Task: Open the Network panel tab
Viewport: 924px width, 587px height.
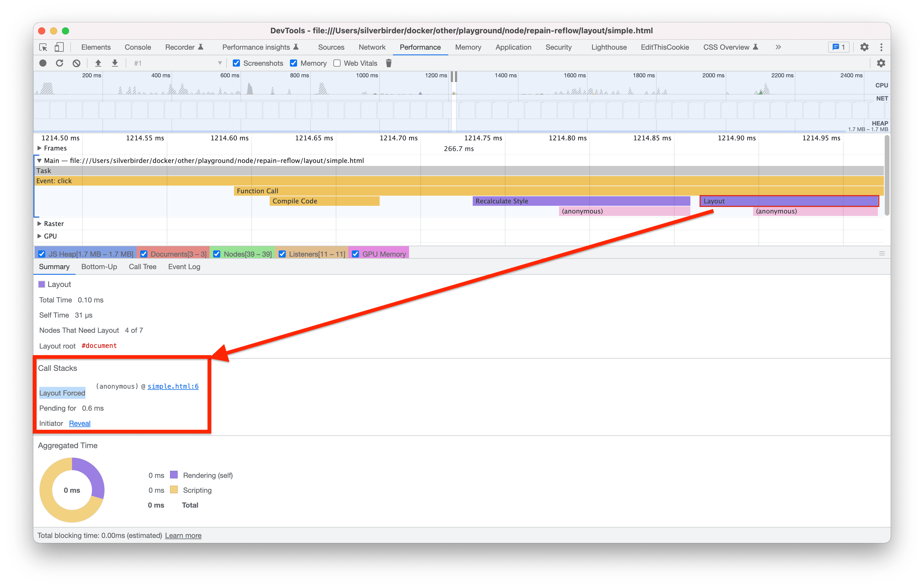Action: [x=372, y=47]
